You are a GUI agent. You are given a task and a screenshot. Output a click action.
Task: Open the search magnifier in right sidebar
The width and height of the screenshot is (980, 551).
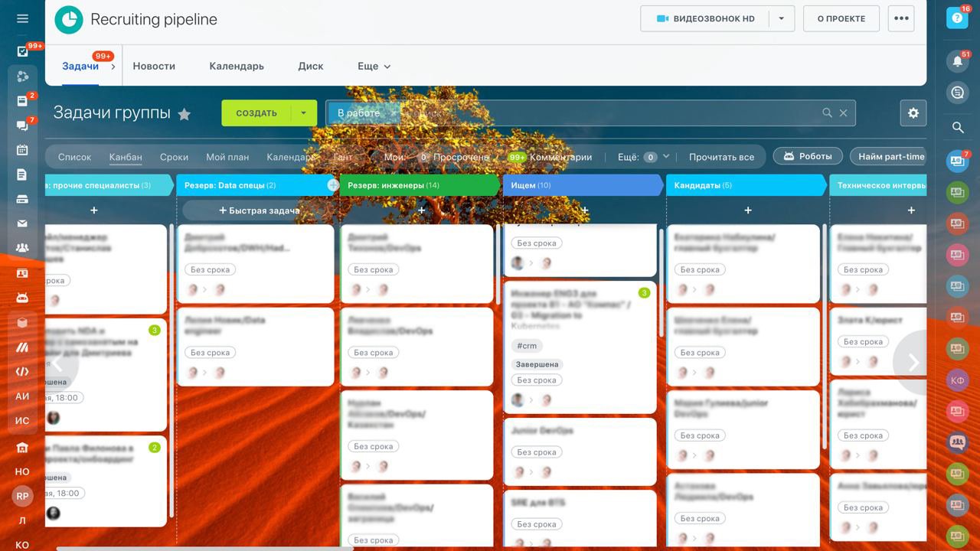(957, 128)
